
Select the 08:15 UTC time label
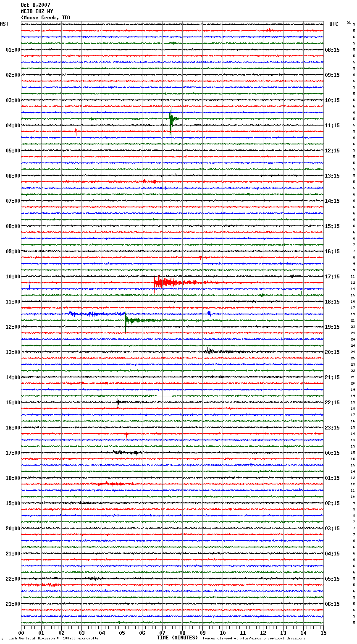[332, 50]
